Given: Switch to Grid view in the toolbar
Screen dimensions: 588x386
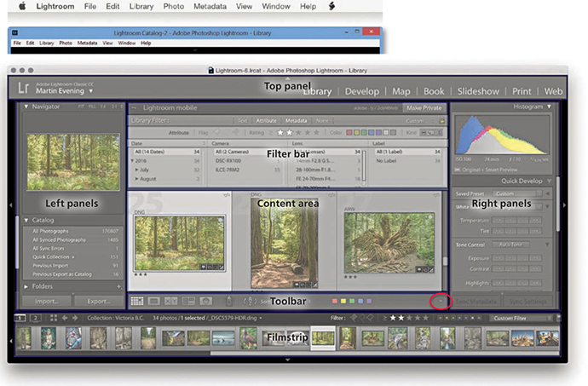Looking at the screenshot, I should pyautogui.click(x=137, y=301).
